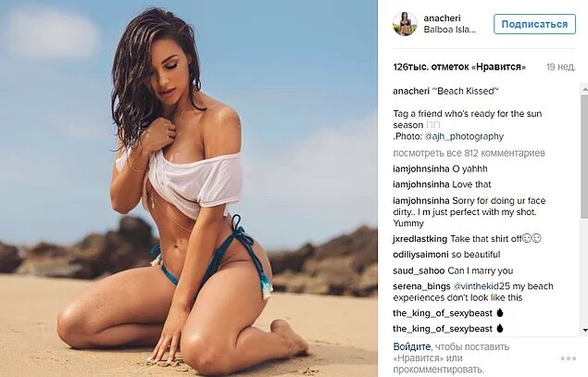Click the comments scrollbar down arrow

tap(584, 330)
